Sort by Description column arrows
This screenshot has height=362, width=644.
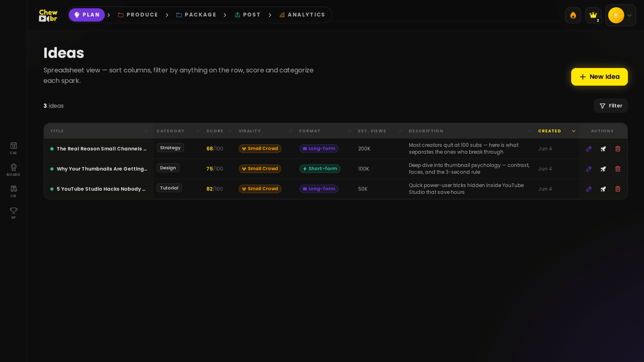tap(530, 131)
